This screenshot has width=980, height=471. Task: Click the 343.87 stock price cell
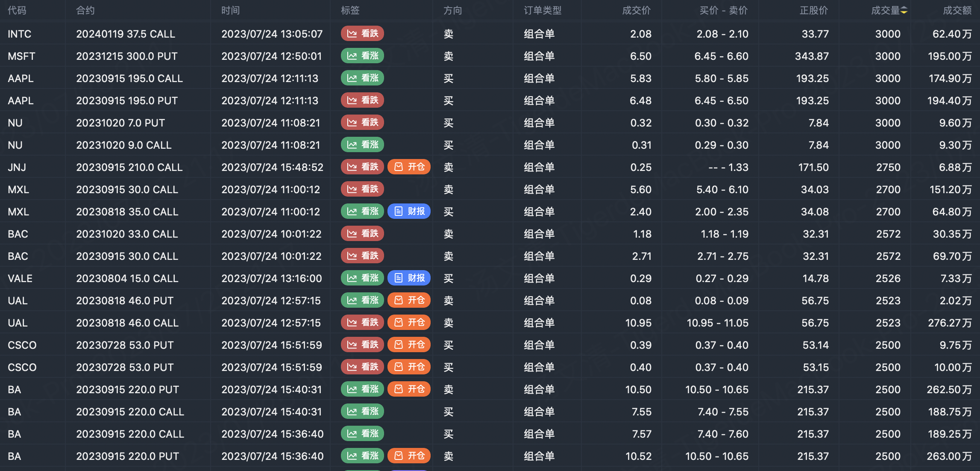(812, 56)
